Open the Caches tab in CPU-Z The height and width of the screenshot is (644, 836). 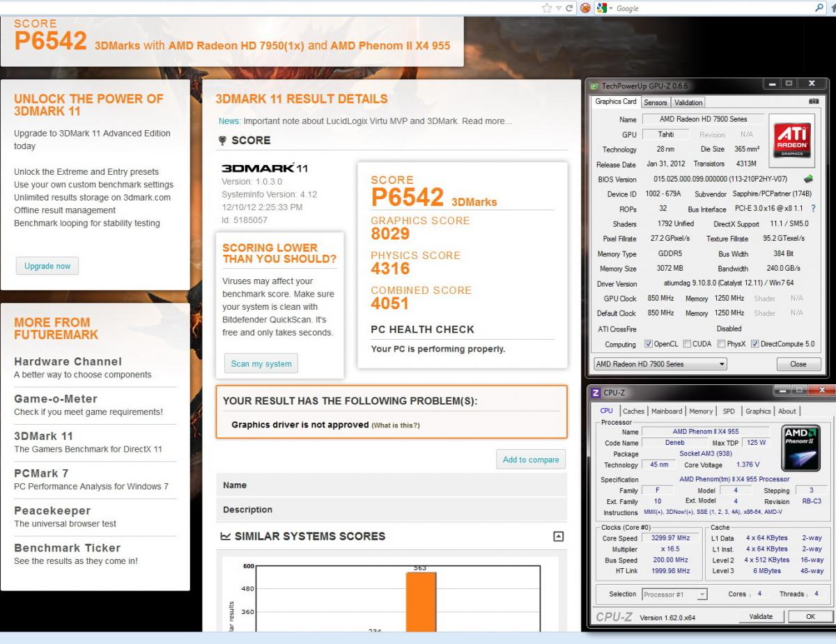634,411
